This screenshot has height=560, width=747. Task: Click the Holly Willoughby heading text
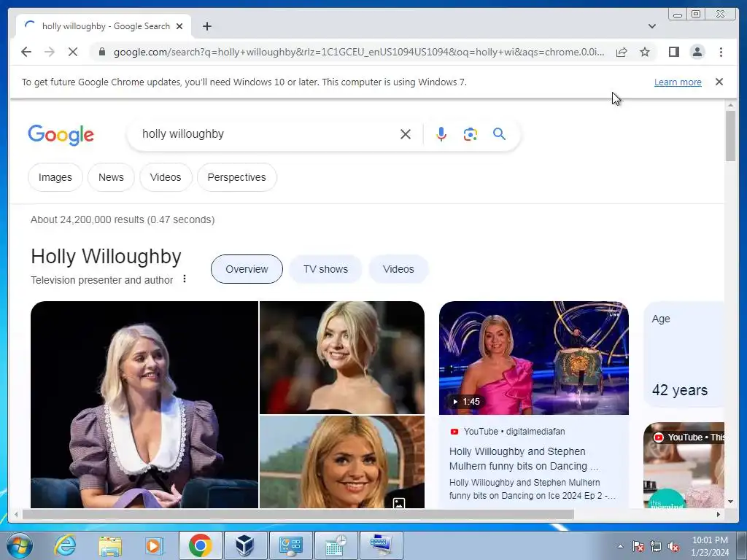pos(106,256)
